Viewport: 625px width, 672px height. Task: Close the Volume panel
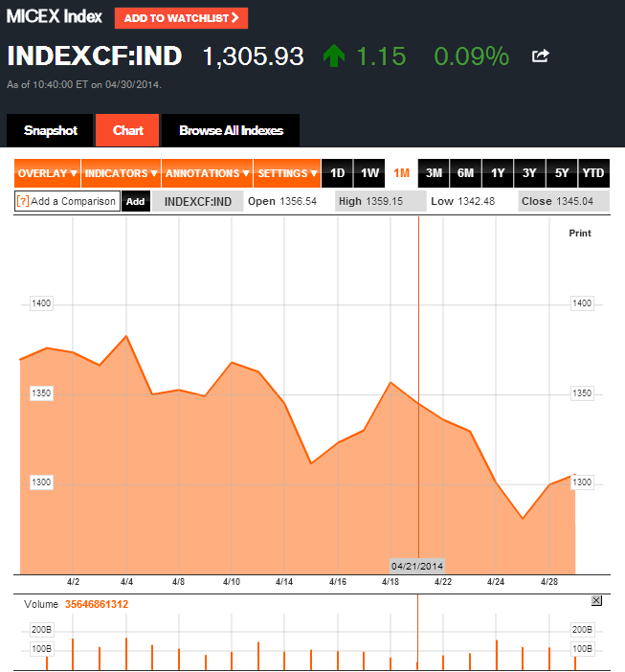coord(596,600)
